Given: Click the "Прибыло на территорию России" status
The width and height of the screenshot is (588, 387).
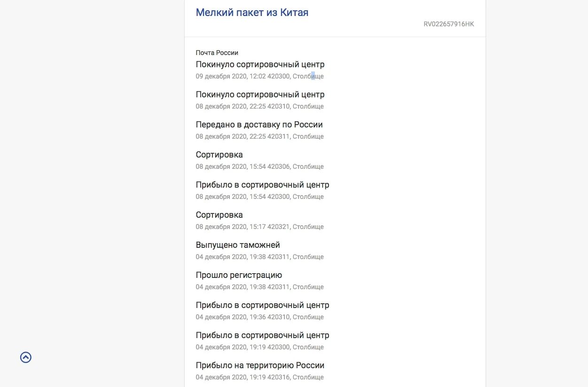Looking at the screenshot, I should pyautogui.click(x=260, y=365).
